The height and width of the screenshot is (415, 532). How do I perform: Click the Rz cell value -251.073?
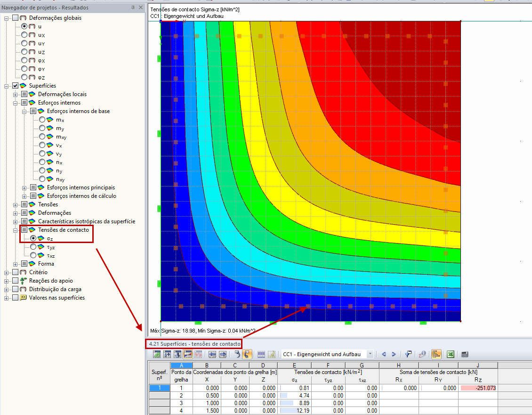tap(478, 388)
